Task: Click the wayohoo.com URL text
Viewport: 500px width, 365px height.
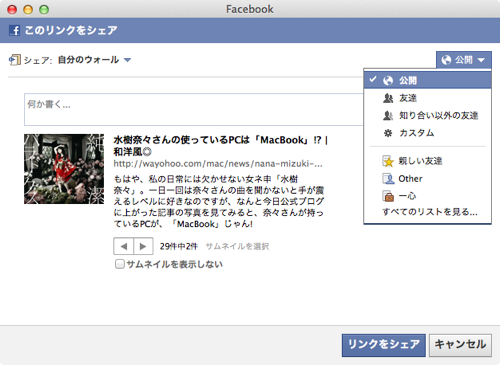Action: (x=218, y=164)
